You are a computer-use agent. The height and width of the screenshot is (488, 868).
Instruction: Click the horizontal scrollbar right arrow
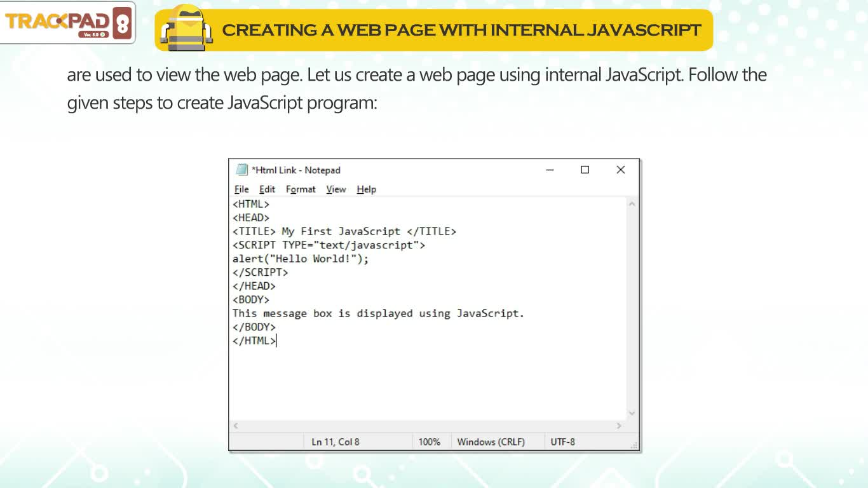620,426
